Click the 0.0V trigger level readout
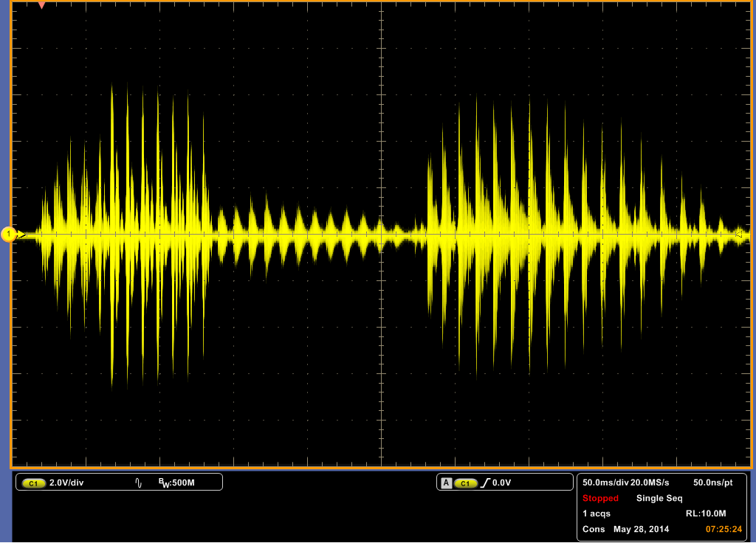This screenshot has width=756, height=543. (x=501, y=483)
